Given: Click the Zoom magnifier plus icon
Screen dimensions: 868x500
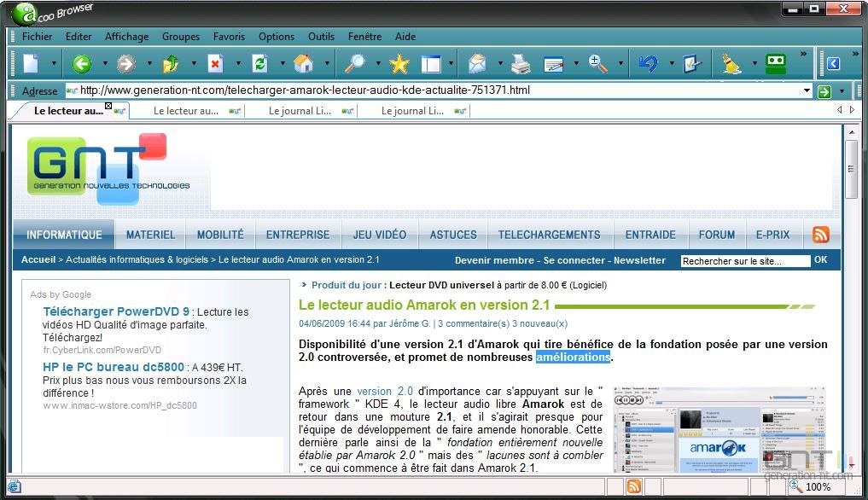Looking at the screenshot, I should pyautogui.click(x=597, y=64).
